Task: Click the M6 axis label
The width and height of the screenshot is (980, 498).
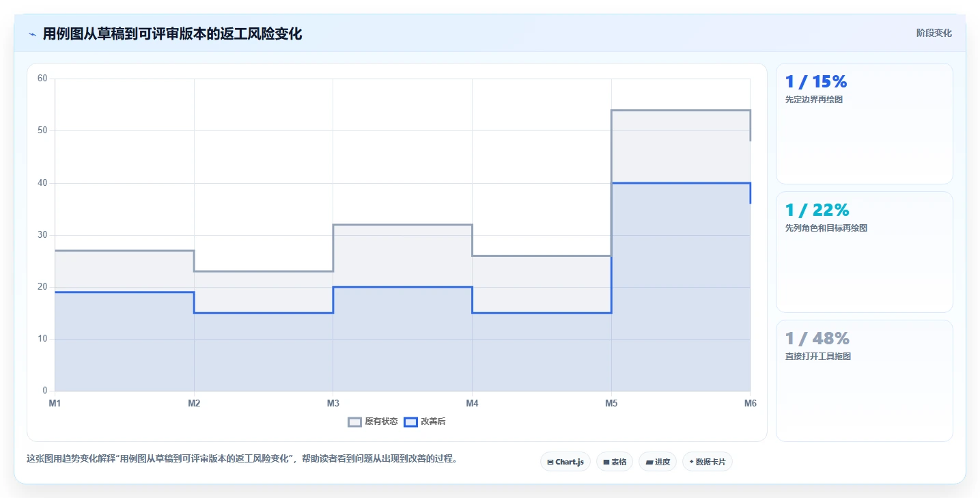Action: point(751,403)
